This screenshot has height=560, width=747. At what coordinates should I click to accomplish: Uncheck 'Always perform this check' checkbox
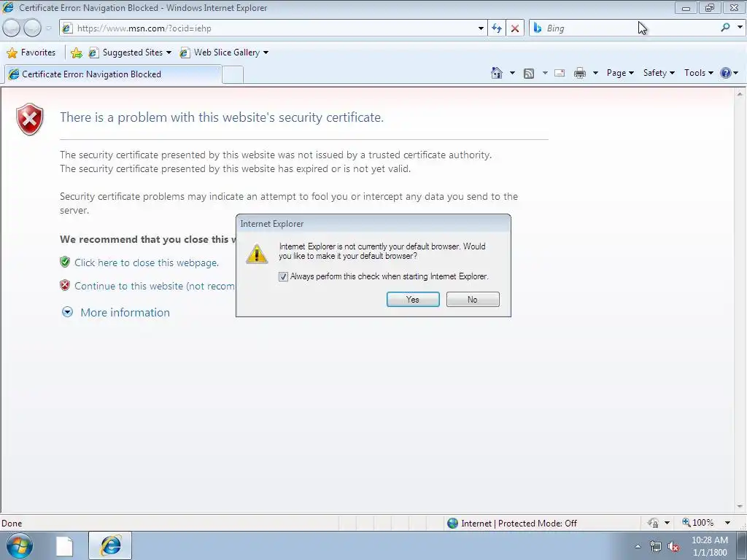pos(284,276)
